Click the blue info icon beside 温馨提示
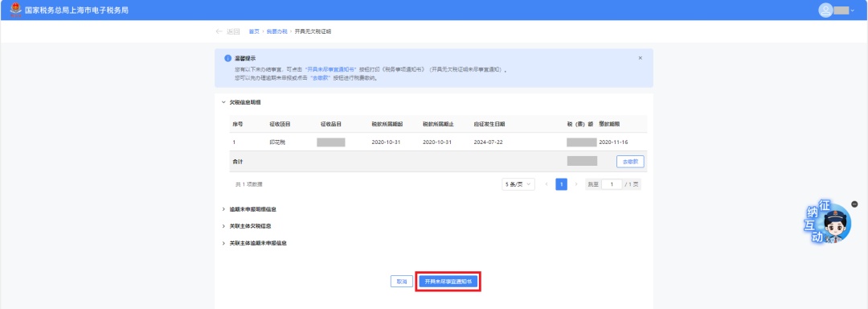Image resolution: width=868 pixels, height=309 pixels. tap(227, 58)
